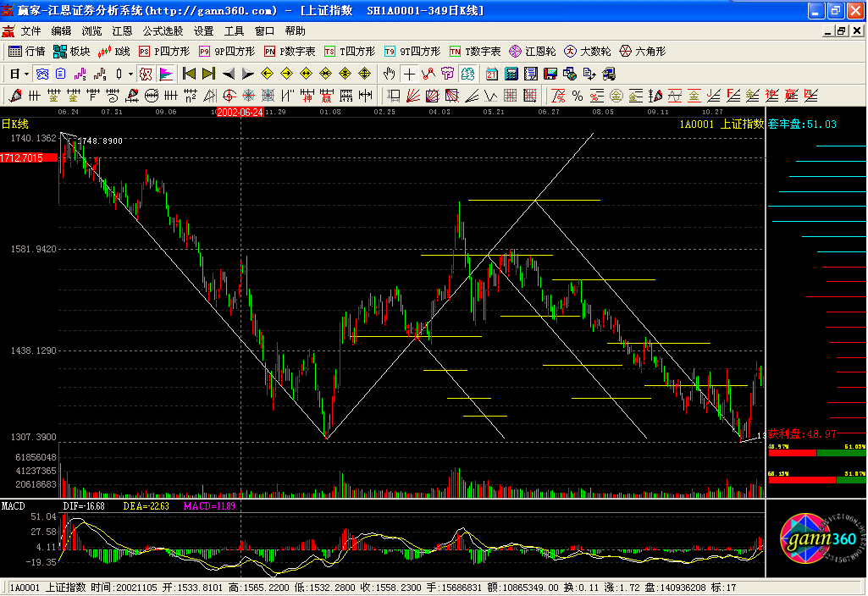The height and width of the screenshot is (596, 868).
Task: Click the floppy disk save icon
Action: click(550, 74)
